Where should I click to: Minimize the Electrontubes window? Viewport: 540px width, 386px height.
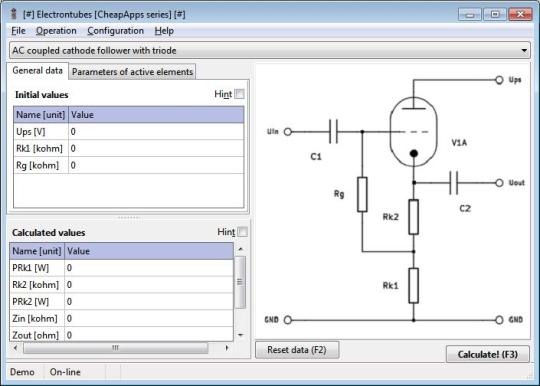[x=470, y=14]
